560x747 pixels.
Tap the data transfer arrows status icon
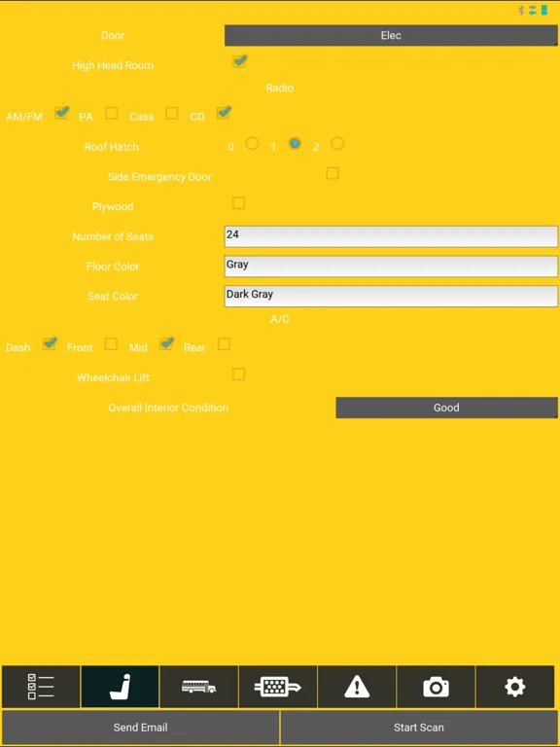[533, 10]
